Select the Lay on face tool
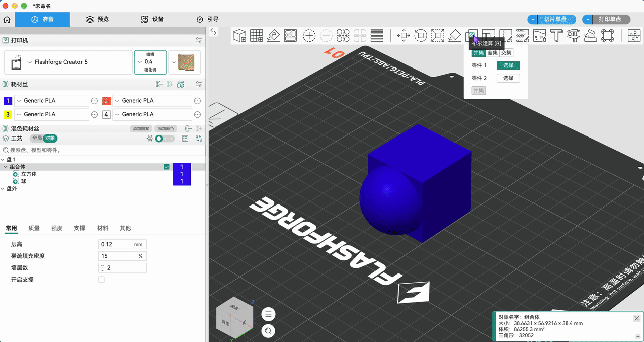644x342 pixels. tap(455, 35)
